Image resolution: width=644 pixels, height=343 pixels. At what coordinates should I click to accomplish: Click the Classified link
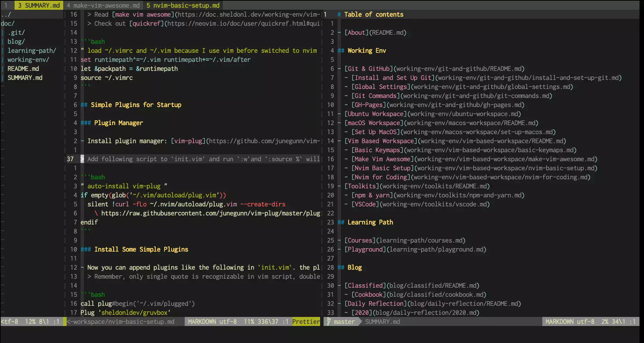pyautogui.click(x=365, y=285)
